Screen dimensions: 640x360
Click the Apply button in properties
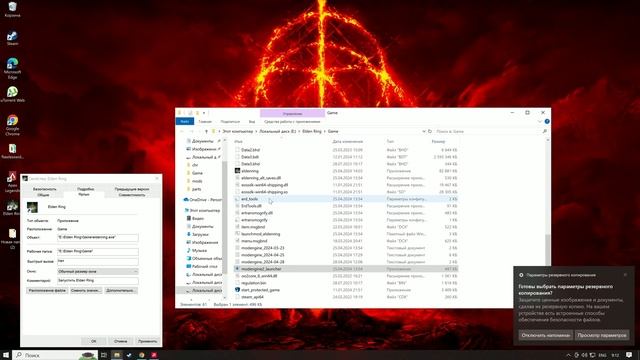pos(147,341)
